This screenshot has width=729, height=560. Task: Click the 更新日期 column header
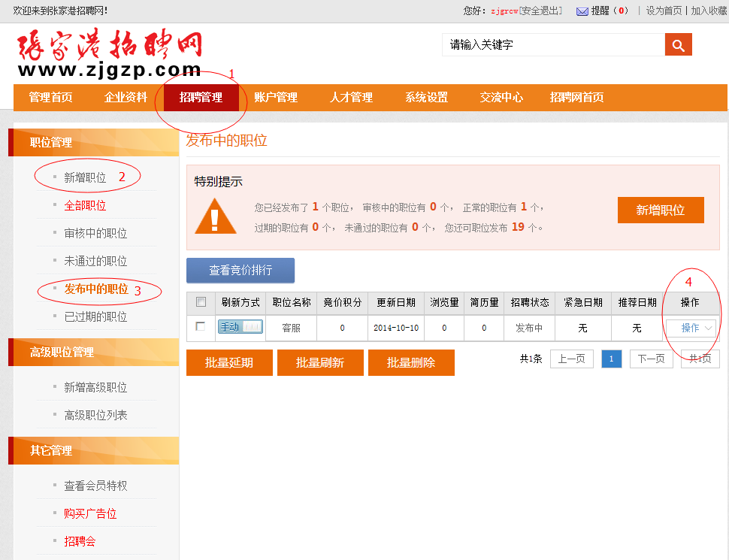[x=396, y=303]
